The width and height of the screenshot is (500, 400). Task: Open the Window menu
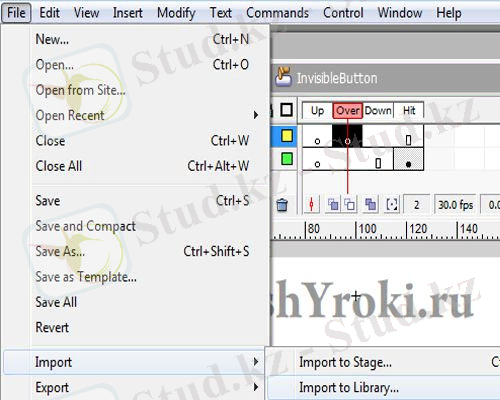[400, 13]
